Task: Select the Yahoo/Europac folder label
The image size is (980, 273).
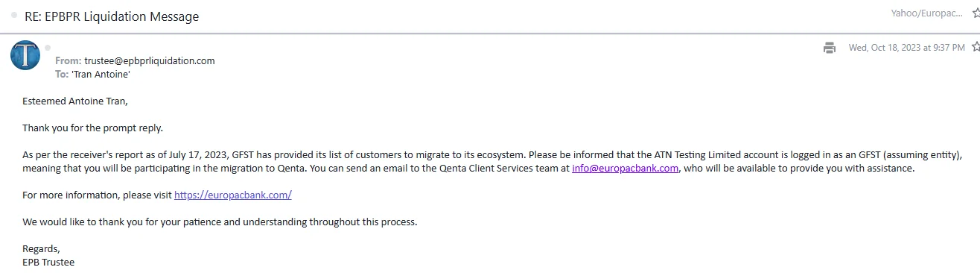Action: coord(929,13)
